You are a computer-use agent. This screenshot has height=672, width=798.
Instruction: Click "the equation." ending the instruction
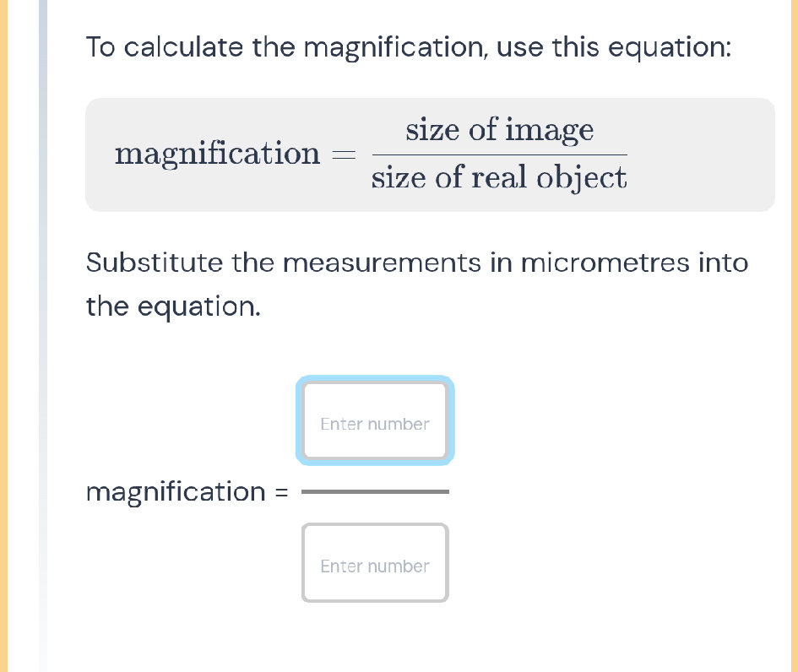tap(172, 306)
